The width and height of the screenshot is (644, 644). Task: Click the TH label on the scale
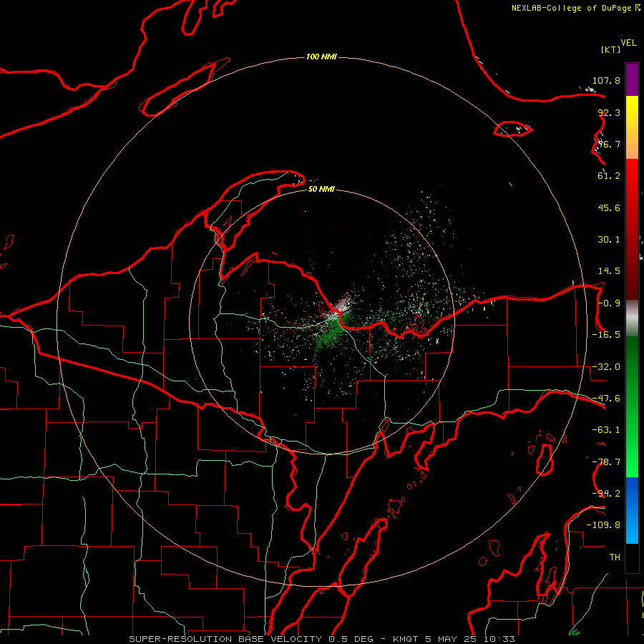(615, 557)
